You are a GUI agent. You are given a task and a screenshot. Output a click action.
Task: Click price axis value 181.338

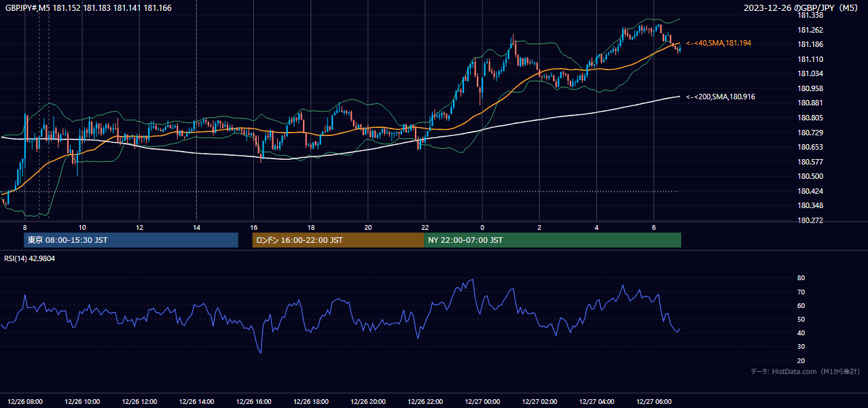tap(810, 15)
